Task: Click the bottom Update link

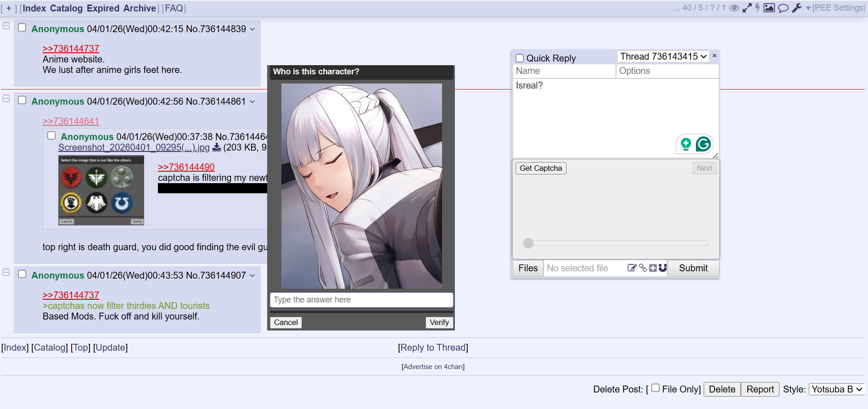Action: click(x=110, y=347)
